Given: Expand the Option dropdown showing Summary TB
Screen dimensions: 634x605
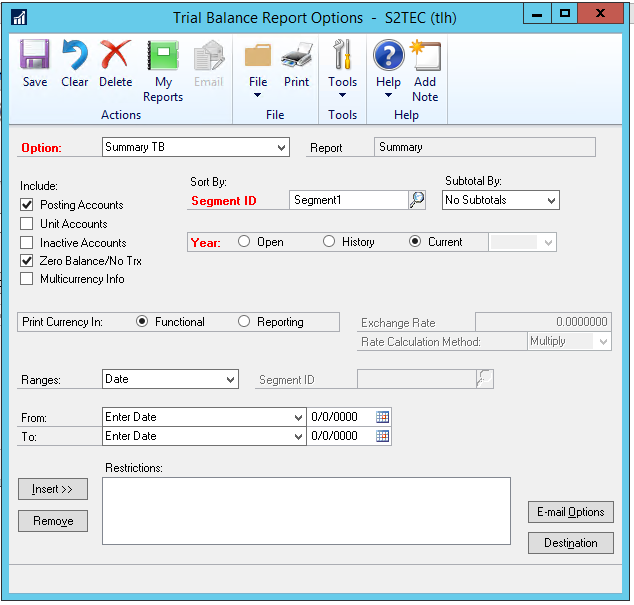Looking at the screenshot, I should point(281,148).
